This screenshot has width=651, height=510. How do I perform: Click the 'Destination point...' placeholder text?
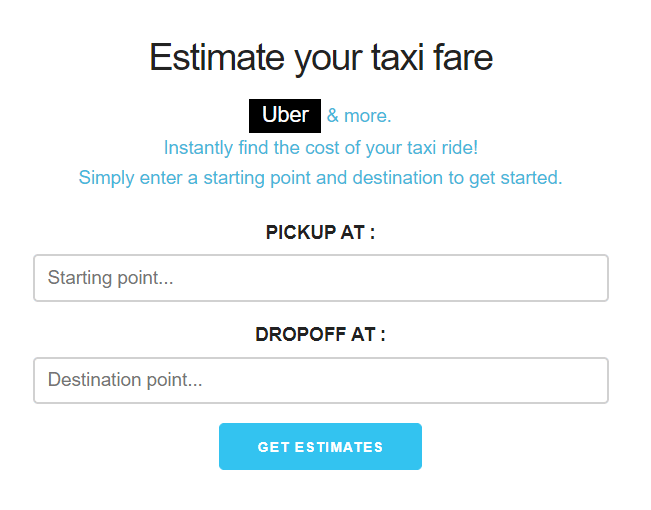click(125, 380)
